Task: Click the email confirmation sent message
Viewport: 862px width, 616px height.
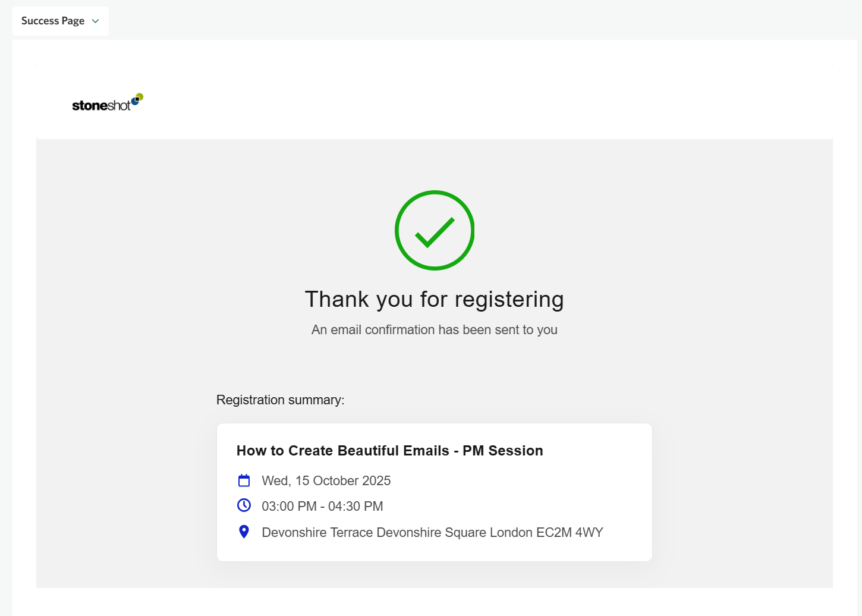Action: (x=434, y=330)
